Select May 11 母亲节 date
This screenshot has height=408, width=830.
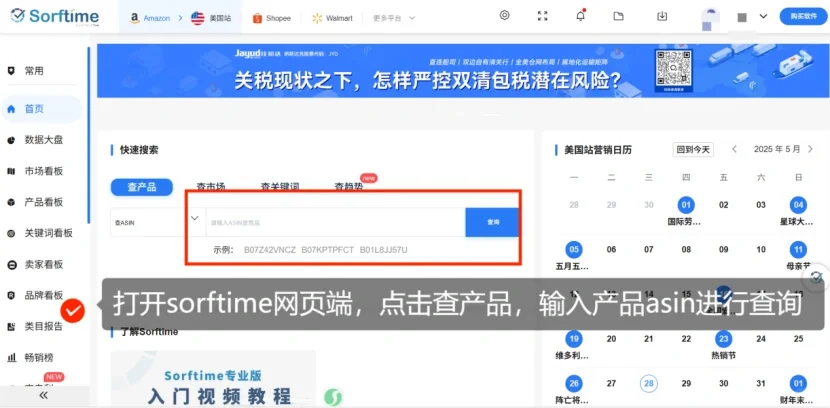click(x=798, y=249)
